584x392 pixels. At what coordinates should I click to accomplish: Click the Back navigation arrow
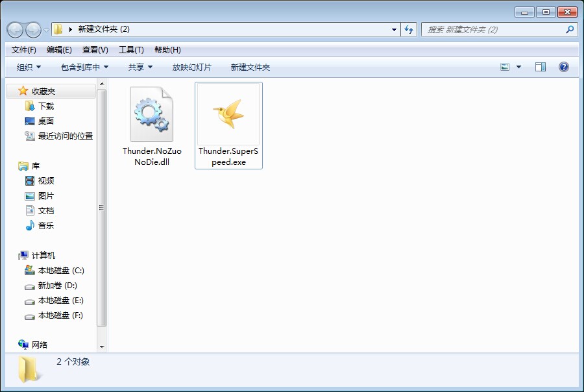16,30
